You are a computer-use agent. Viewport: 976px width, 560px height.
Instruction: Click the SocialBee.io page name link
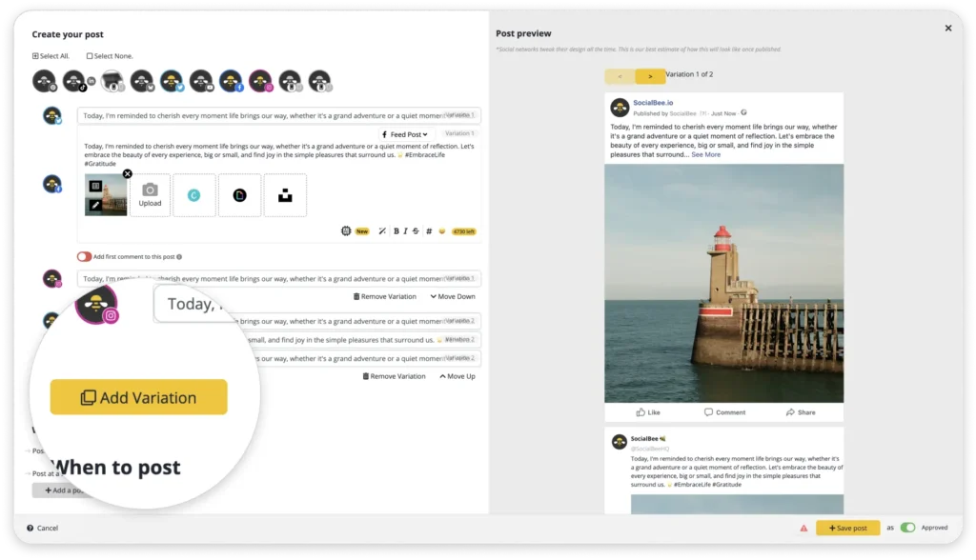(x=653, y=103)
